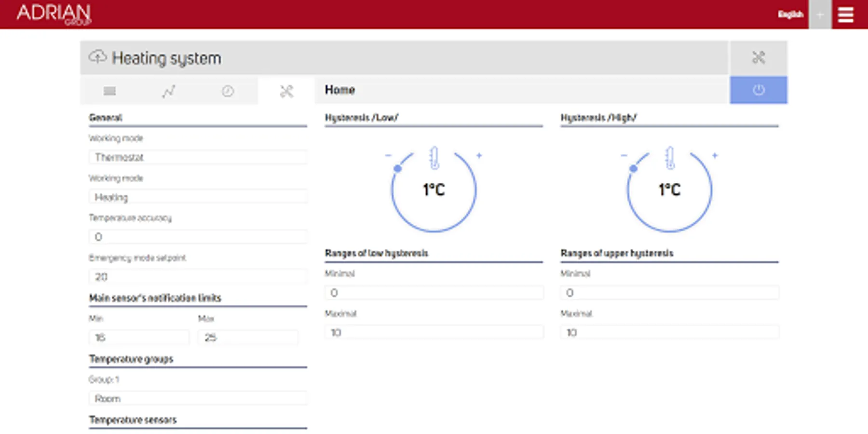Click the Main sensor's notification limits heading
Viewport: 868px width, 434px height.
click(155, 298)
